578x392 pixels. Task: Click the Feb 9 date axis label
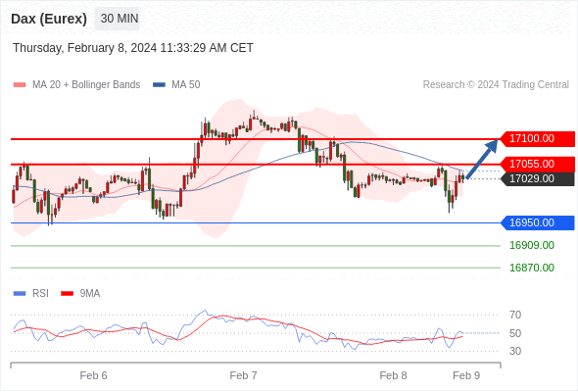tap(466, 375)
